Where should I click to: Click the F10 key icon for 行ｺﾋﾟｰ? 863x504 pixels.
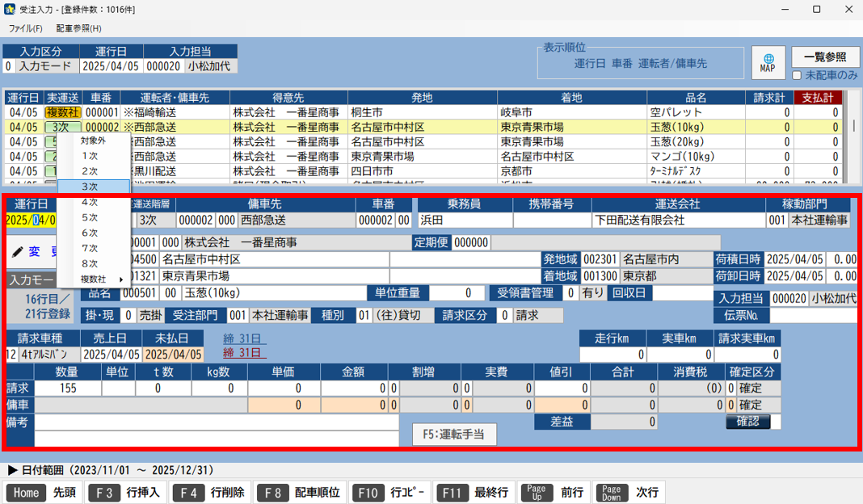pos(368,491)
